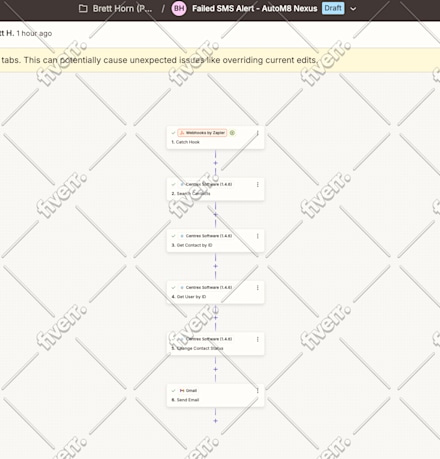Click the plus button below Change Contact Status
The image size is (440, 459).
coord(215,369)
